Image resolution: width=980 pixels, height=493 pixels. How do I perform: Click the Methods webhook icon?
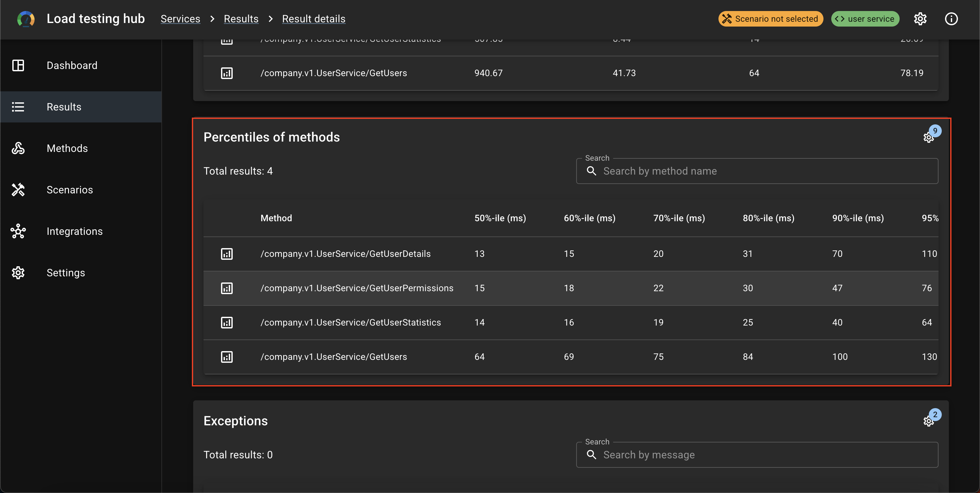coord(18,148)
